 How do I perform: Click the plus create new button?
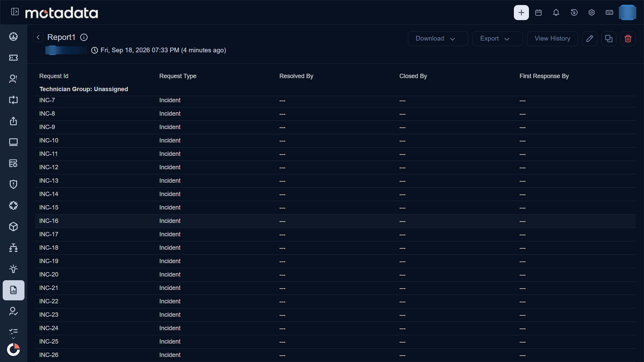[x=521, y=12]
